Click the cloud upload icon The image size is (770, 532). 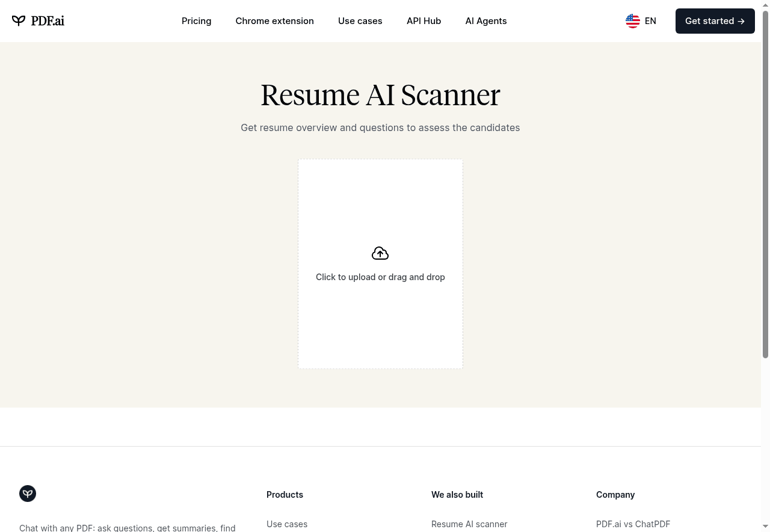point(380,252)
